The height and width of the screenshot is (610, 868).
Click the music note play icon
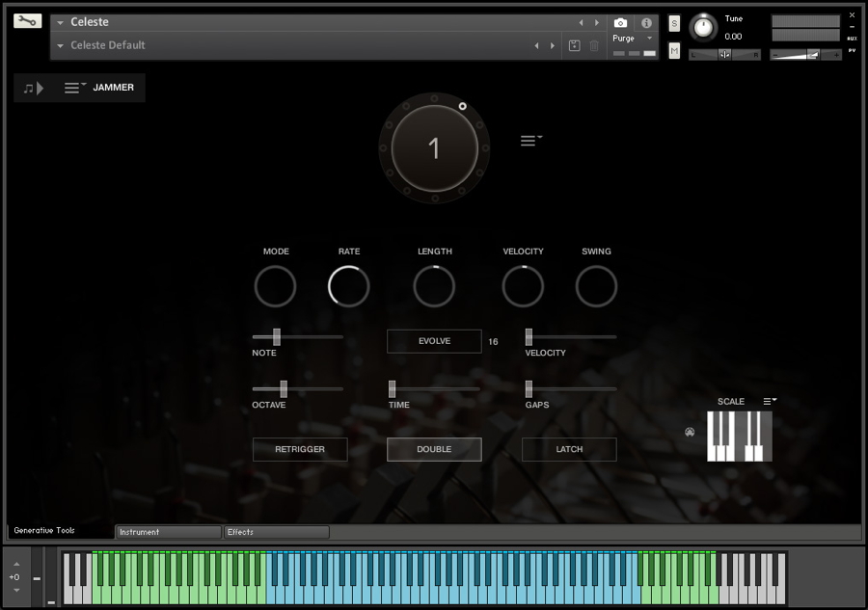point(33,88)
